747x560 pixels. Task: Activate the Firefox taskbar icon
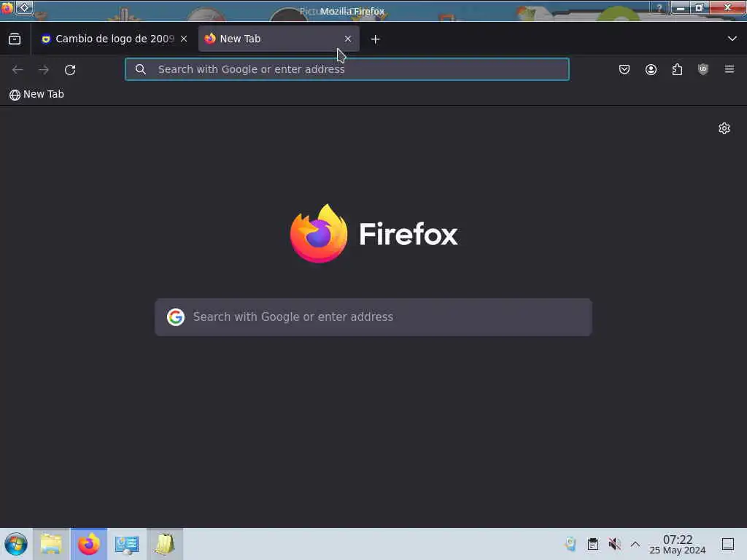click(x=89, y=544)
